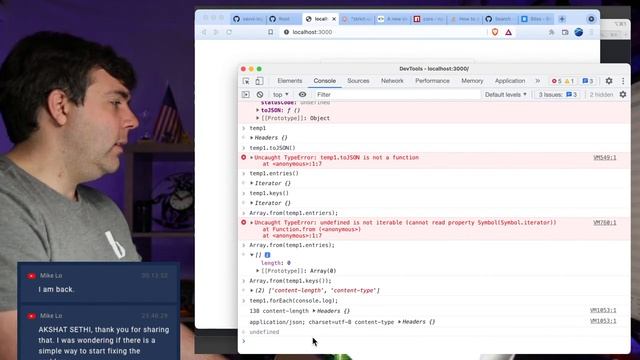The width and height of the screenshot is (640, 360).
Task: Show the console sidebar panel icon
Action: [x=246, y=94]
